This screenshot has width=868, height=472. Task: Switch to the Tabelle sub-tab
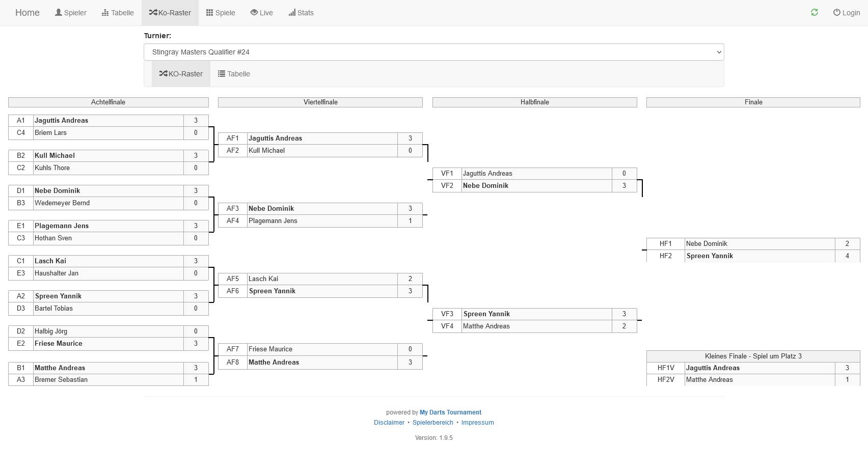click(x=234, y=74)
